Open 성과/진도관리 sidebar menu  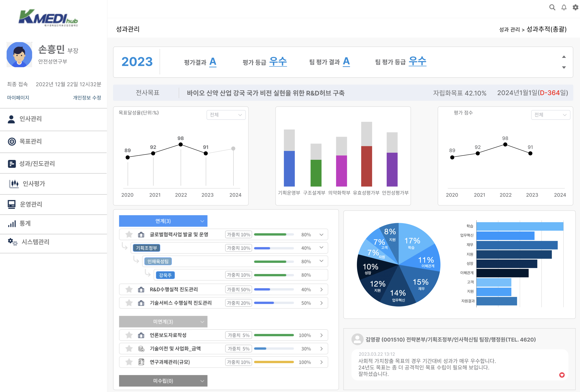[x=37, y=163]
